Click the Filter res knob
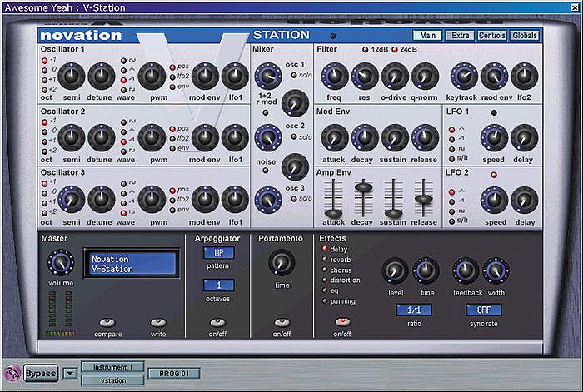Image resolution: width=583 pixels, height=392 pixels. coord(365,76)
